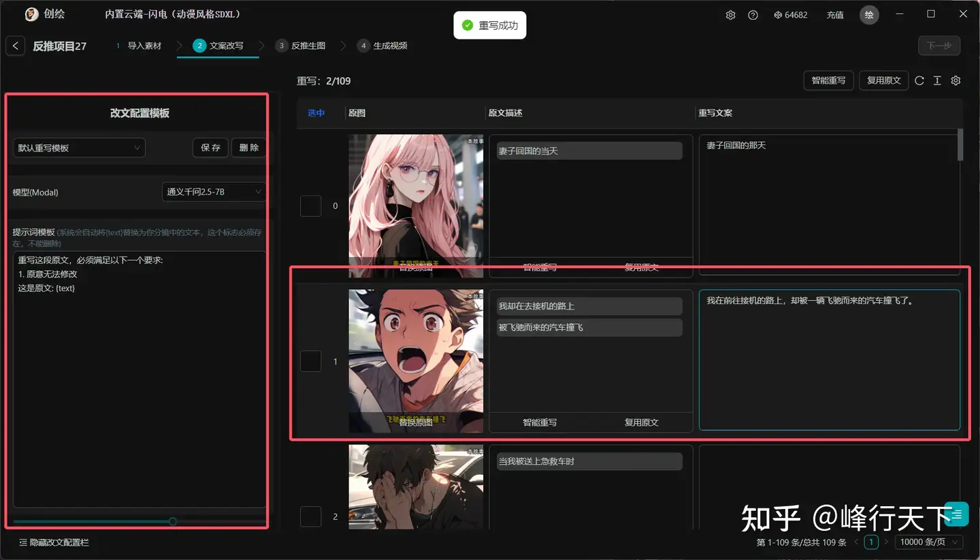Click the 原文描述 column header
980x560 pixels.
coord(505,113)
